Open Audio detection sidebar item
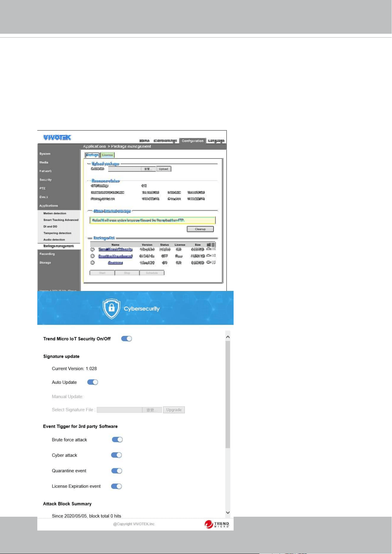This screenshot has width=392, height=554. tap(54, 240)
